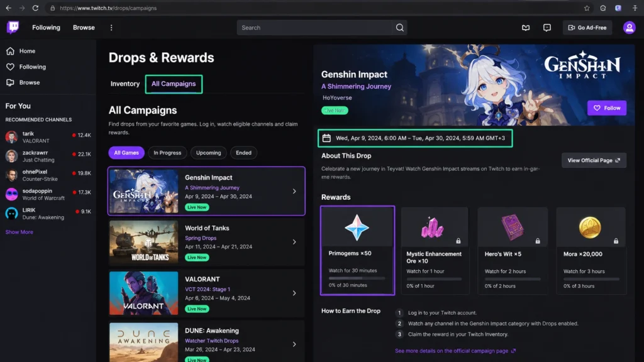Expand the DUNE: Awakening campaign chevron
644x362 pixels.
[294, 344]
